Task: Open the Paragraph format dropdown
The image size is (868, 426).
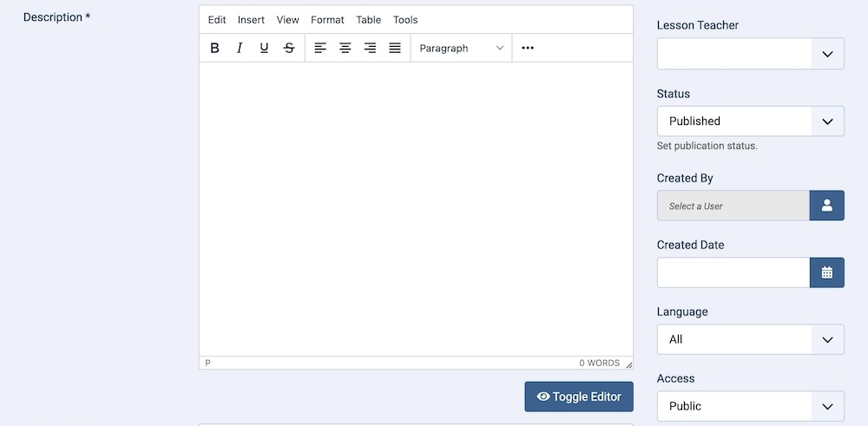Action: click(461, 49)
